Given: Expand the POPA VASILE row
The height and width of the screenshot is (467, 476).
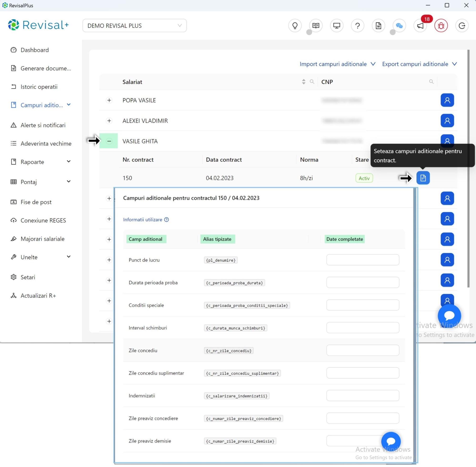Looking at the screenshot, I should pos(109,100).
